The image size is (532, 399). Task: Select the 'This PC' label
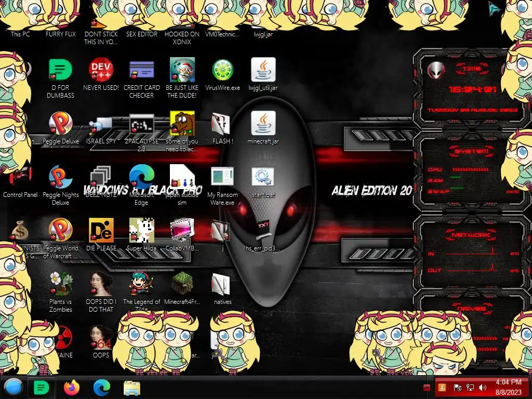pyautogui.click(x=20, y=34)
